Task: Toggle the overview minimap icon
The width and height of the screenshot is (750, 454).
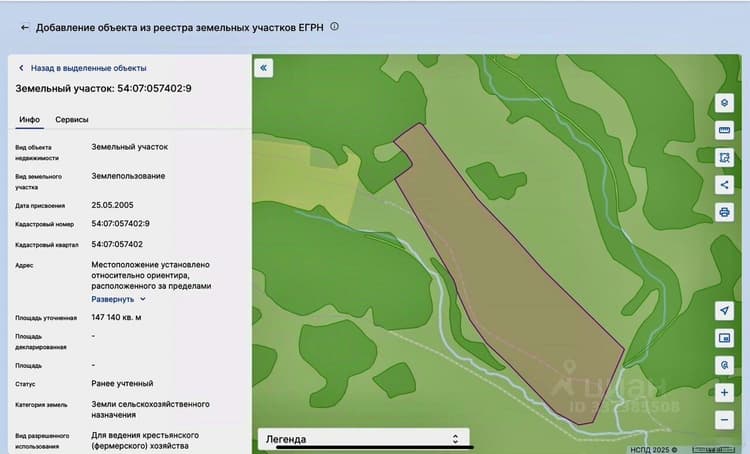Action: [x=724, y=338]
